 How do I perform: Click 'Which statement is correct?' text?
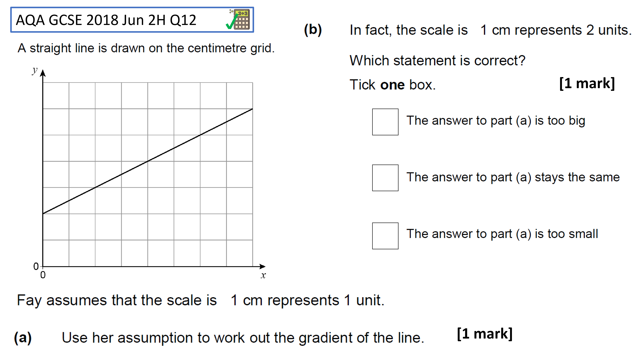438,61
